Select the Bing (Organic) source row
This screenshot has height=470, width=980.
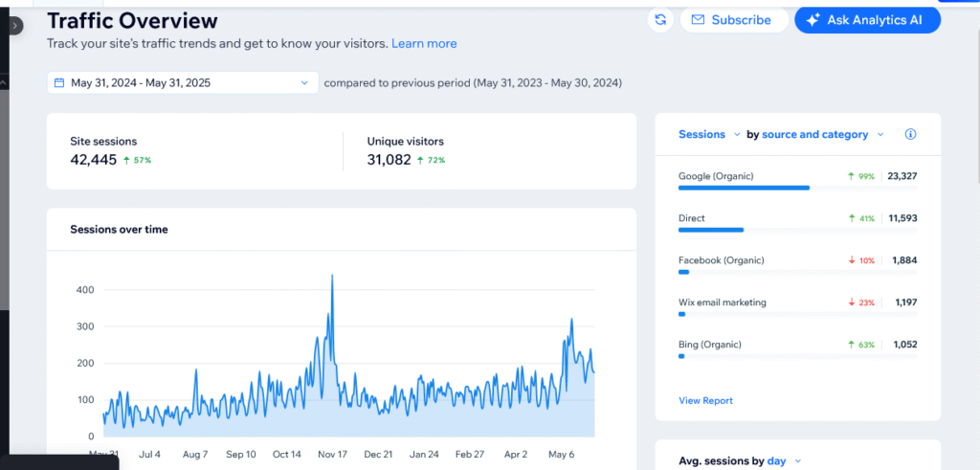[x=797, y=348]
